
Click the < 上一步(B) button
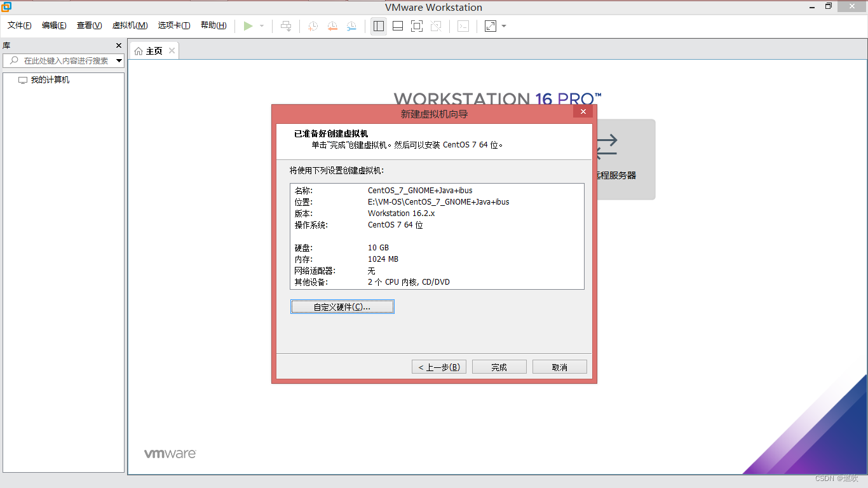439,367
